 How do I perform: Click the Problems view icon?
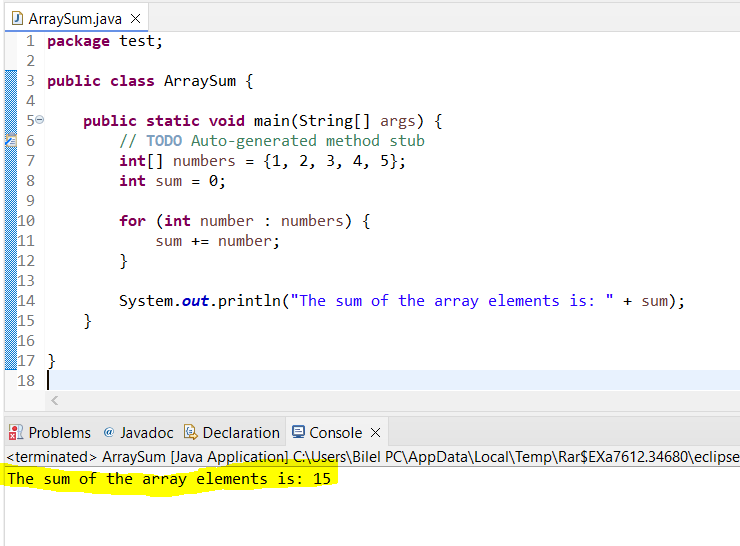tap(16, 432)
